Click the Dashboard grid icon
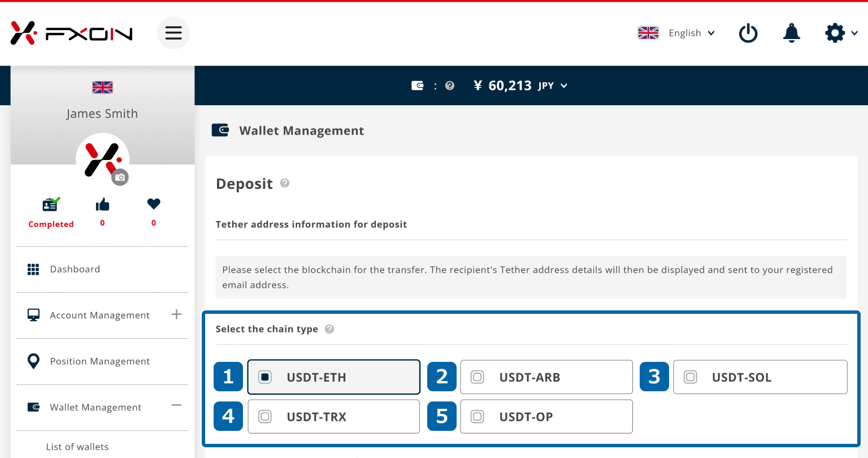868x458 pixels. [33, 269]
